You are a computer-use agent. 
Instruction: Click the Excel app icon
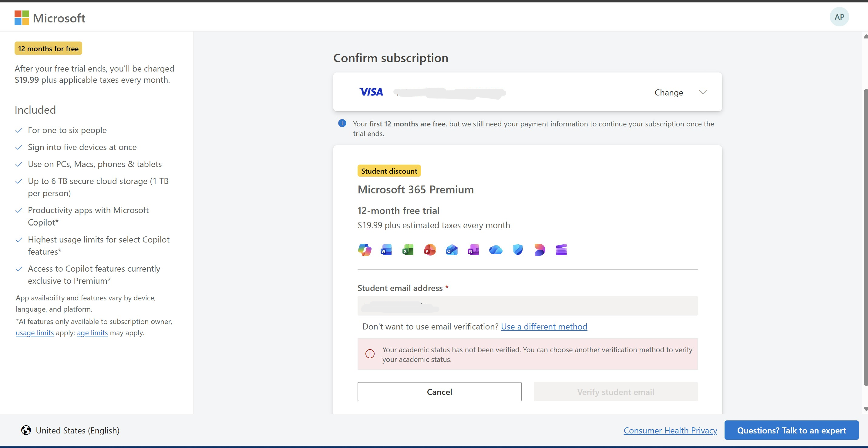(x=408, y=250)
